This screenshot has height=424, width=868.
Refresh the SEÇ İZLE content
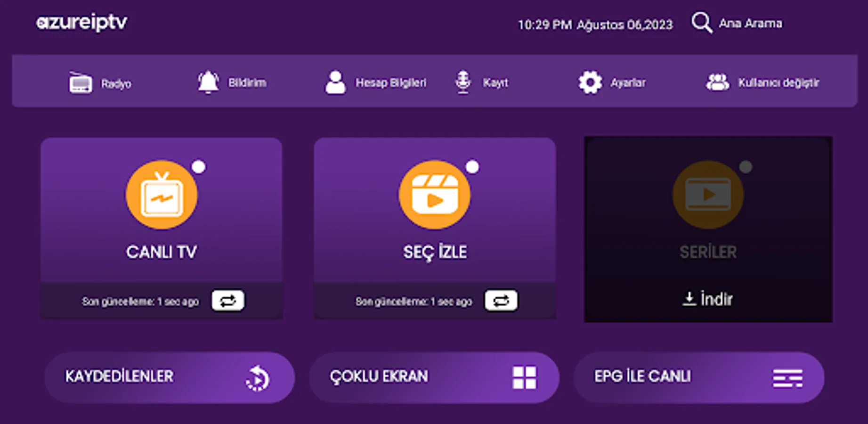[501, 300]
